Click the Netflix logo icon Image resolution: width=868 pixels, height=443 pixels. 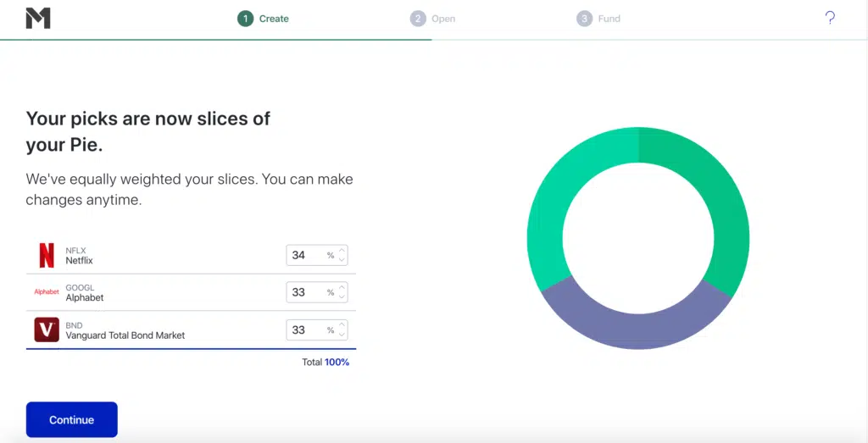[47, 255]
